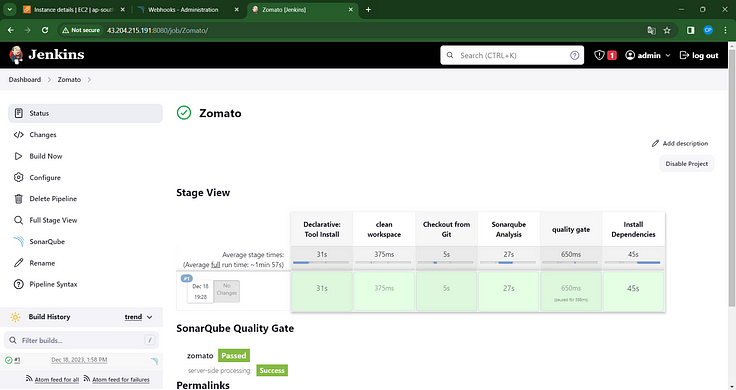Image resolution: width=736 pixels, height=390 pixels.
Task: Click the browser back arrow
Action: point(11,30)
